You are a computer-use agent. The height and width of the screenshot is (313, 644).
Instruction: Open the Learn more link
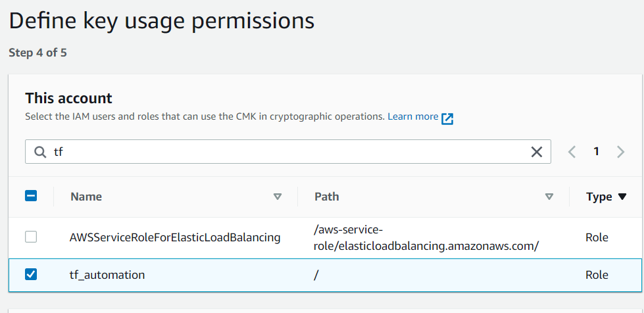[412, 116]
